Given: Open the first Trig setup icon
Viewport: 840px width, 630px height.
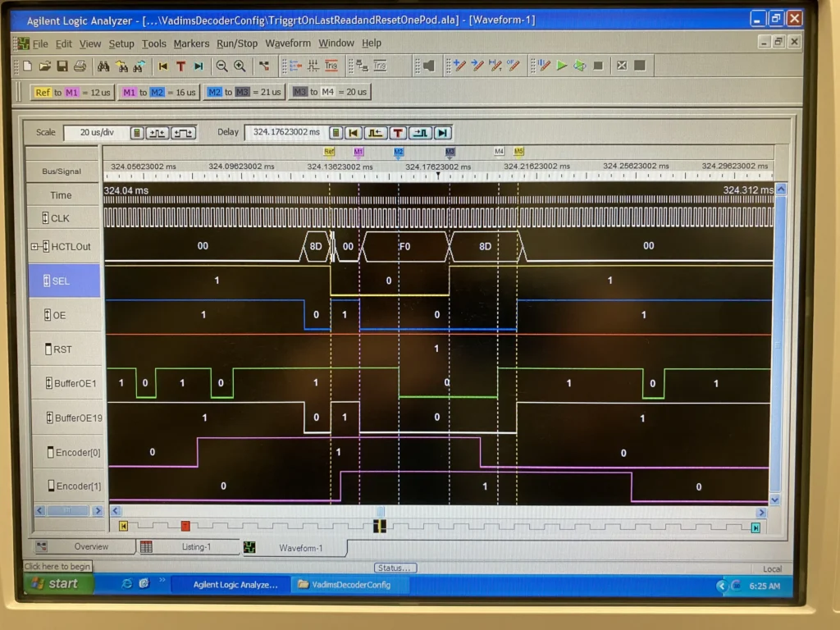Looking at the screenshot, I should [x=331, y=66].
